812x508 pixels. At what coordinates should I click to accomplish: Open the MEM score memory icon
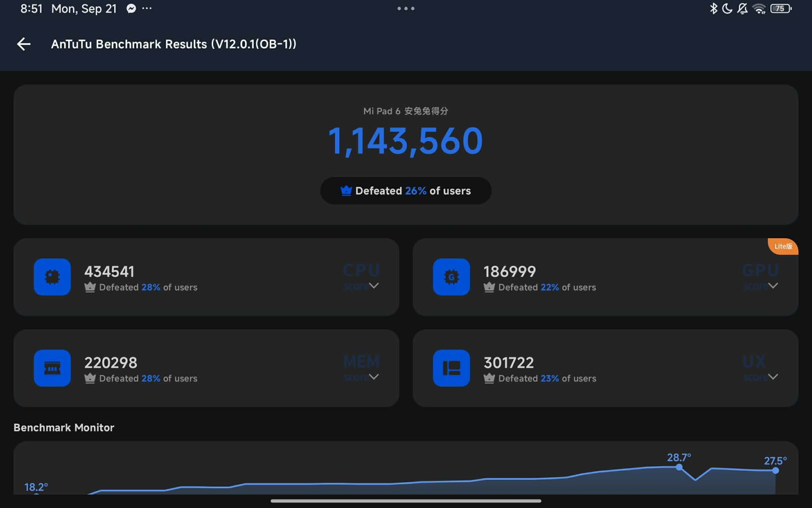click(52, 368)
